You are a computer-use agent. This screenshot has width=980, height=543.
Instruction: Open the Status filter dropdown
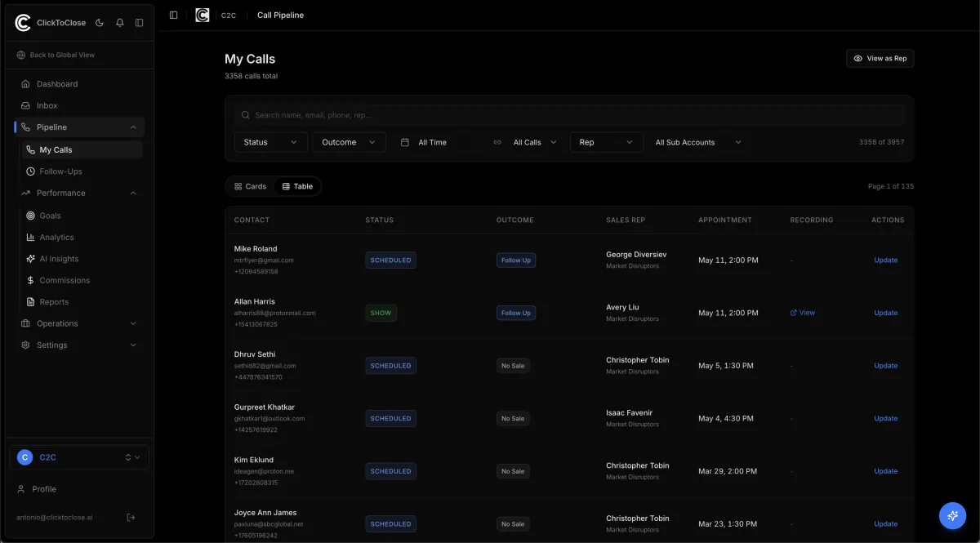coord(270,142)
